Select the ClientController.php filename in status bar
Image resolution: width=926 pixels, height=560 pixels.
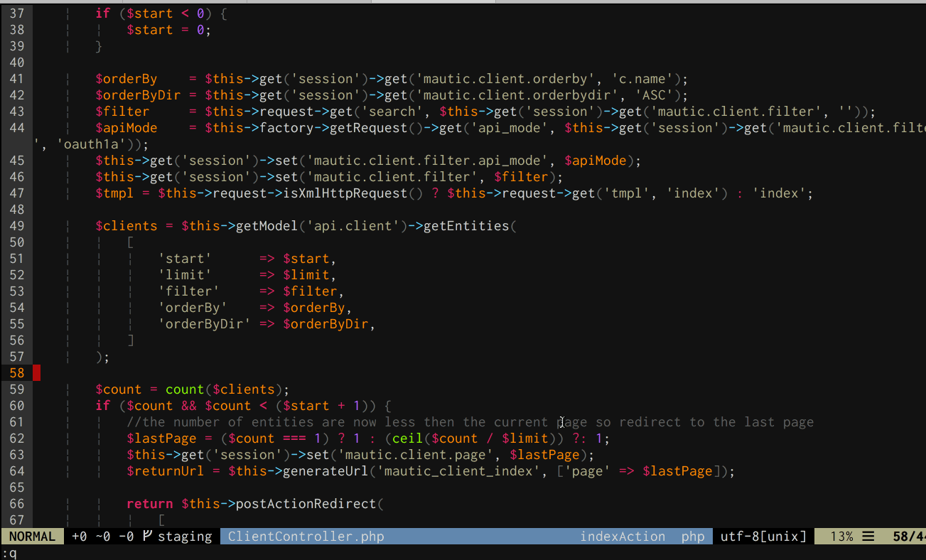[306, 537]
